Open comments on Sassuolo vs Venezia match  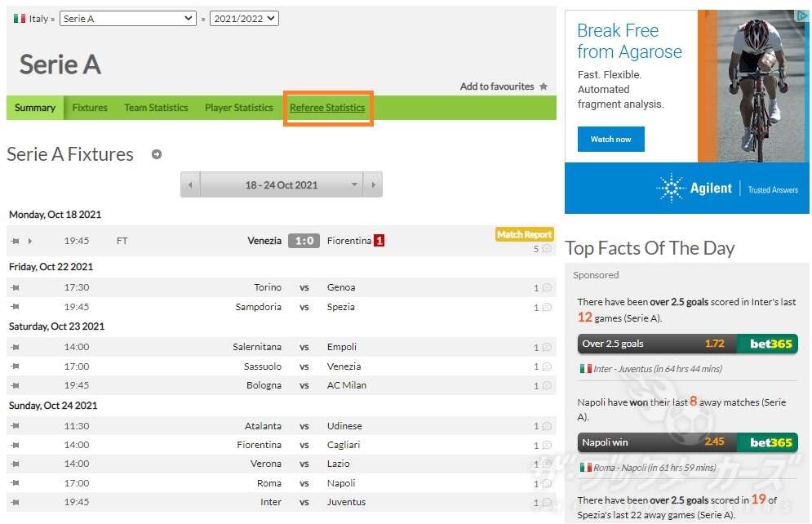543,366
